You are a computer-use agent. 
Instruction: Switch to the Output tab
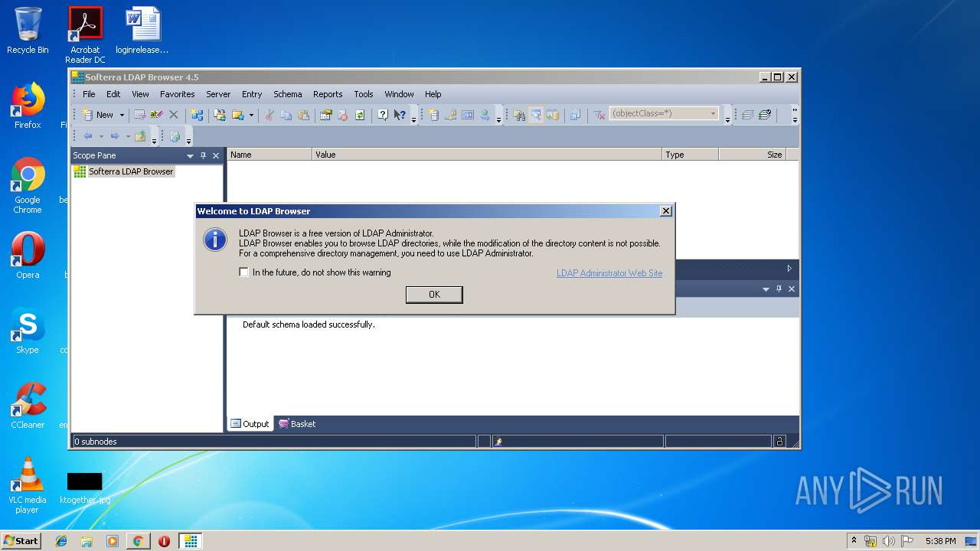250,424
